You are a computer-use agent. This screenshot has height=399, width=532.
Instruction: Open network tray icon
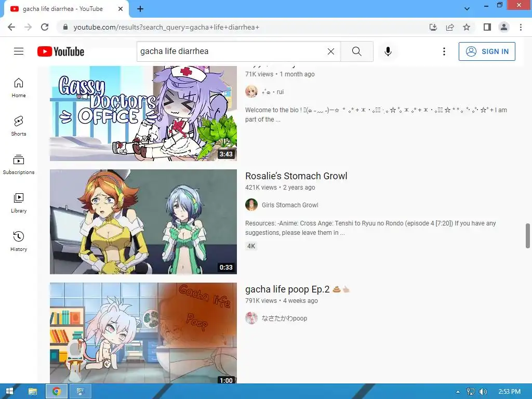(470, 392)
